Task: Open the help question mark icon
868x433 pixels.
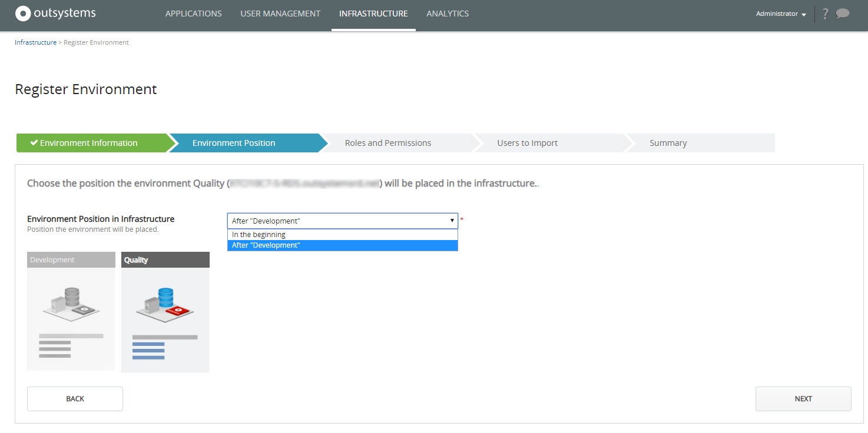Action: (x=825, y=14)
